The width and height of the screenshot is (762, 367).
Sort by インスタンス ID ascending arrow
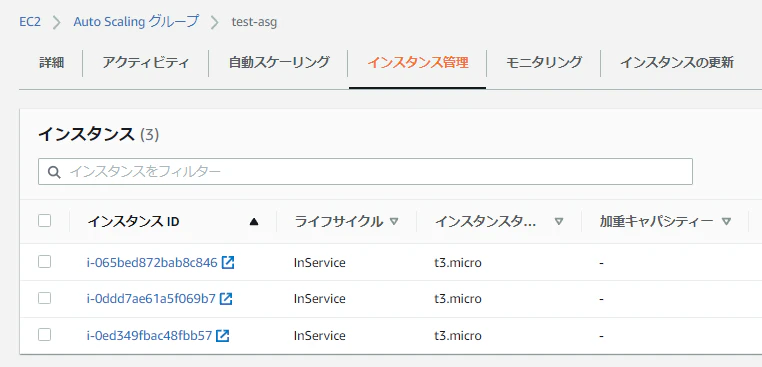pyautogui.click(x=254, y=222)
